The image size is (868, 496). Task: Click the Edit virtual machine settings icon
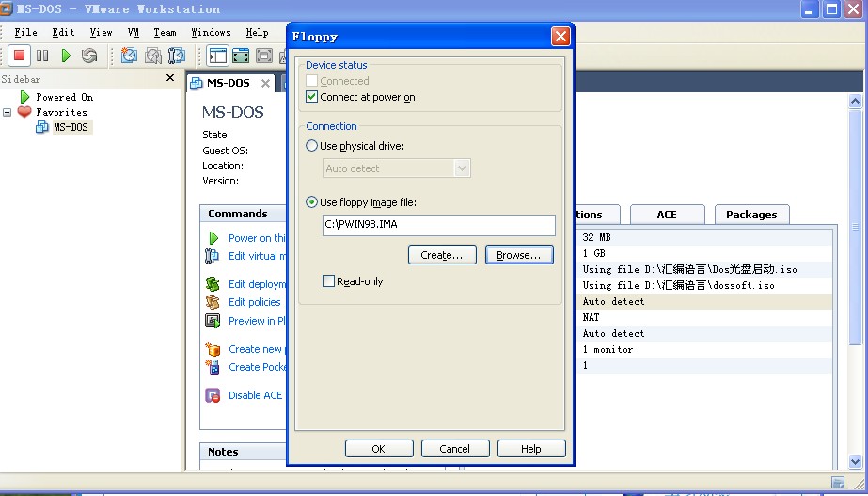pyautogui.click(x=212, y=255)
